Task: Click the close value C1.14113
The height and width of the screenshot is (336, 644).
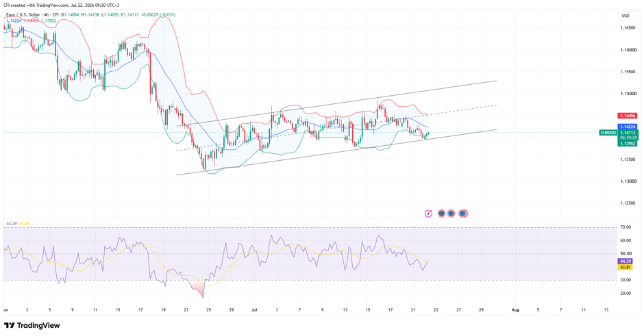Action: [x=129, y=15]
